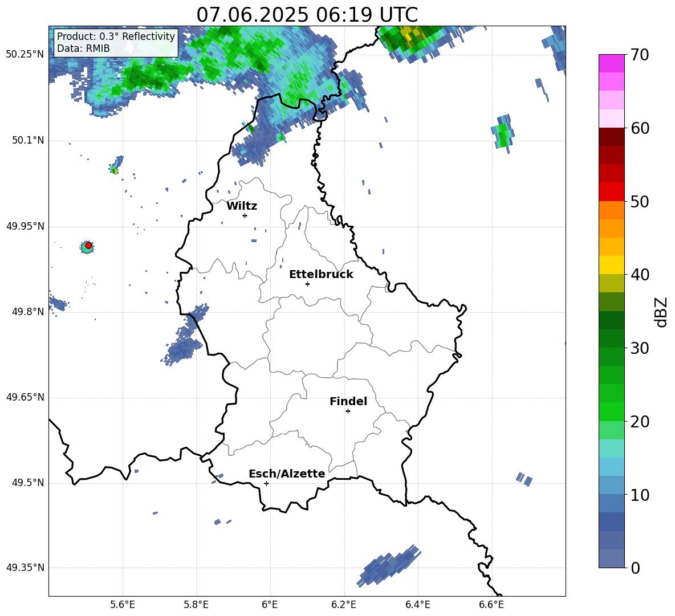Click the Ettelbruck city label

[x=321, y=275]
